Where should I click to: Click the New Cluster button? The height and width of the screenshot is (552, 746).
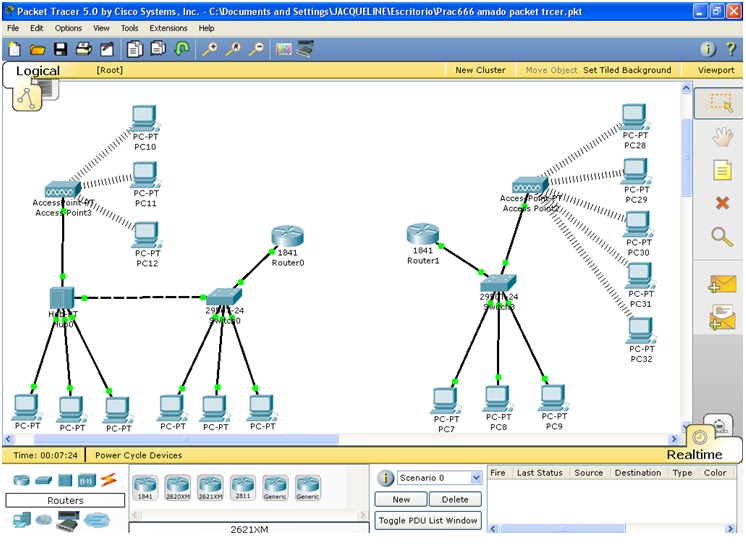pyautogui.click(x=480, y=70)
